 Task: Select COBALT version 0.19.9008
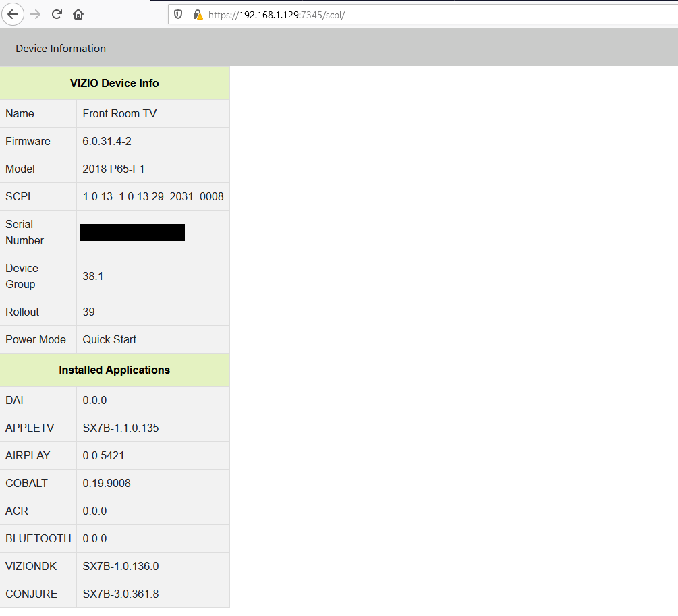(x=107, y=483)
